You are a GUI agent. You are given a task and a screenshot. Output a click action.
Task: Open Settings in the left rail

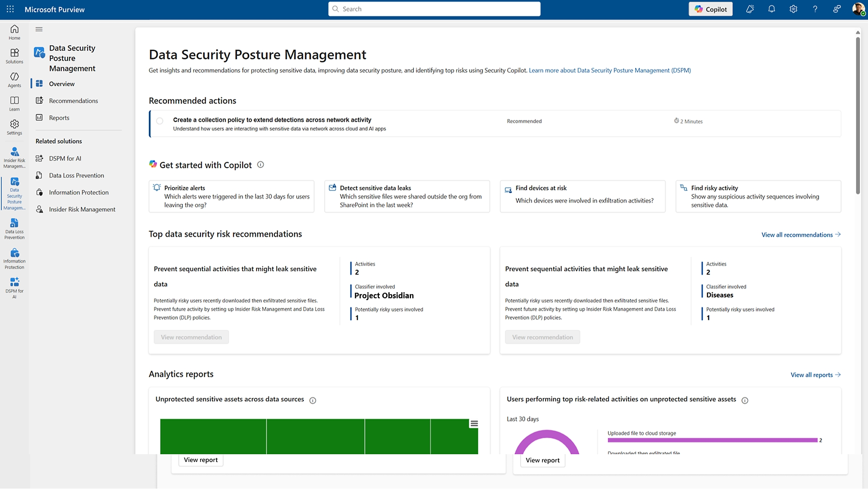pos(14,128)
